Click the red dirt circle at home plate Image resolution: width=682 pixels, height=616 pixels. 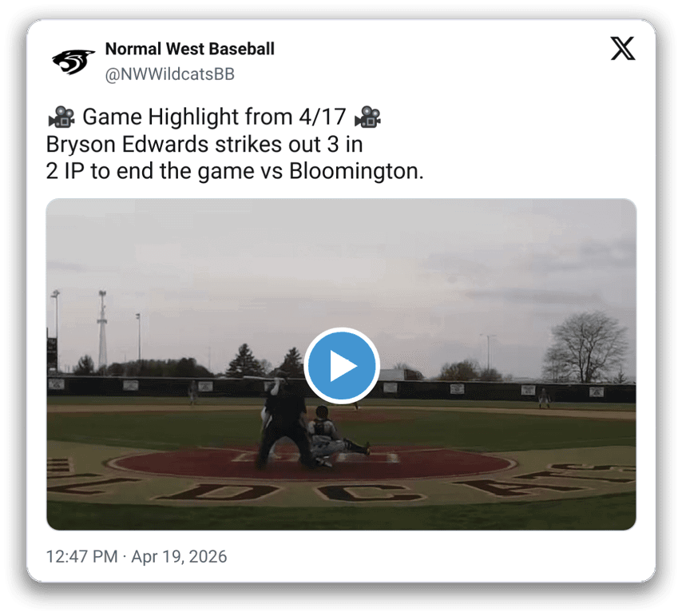click(313, 463)
